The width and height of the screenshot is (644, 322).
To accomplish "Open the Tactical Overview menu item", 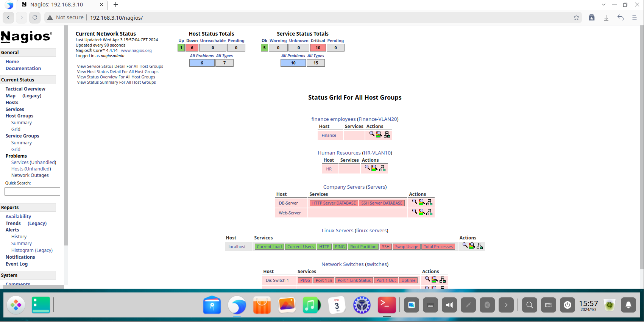I will (25, 89).
